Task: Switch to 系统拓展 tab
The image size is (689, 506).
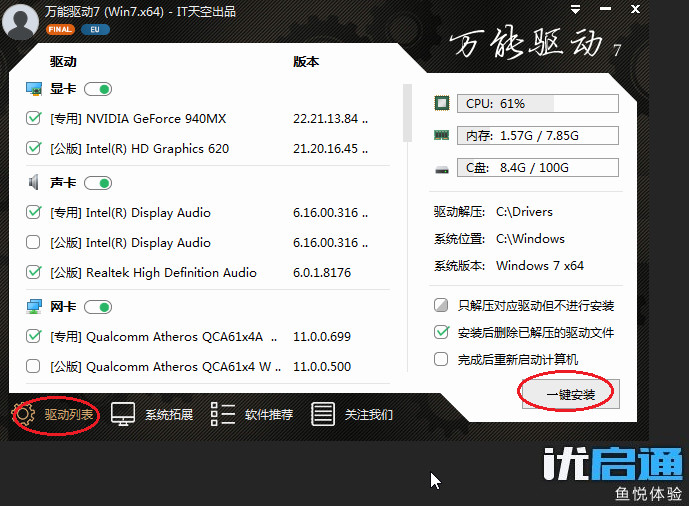Action: pos(169,414)
